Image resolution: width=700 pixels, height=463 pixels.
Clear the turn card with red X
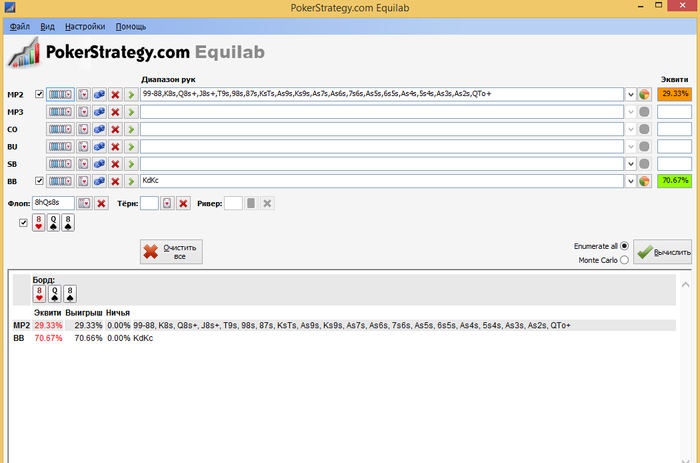click(x=183, y=204)
